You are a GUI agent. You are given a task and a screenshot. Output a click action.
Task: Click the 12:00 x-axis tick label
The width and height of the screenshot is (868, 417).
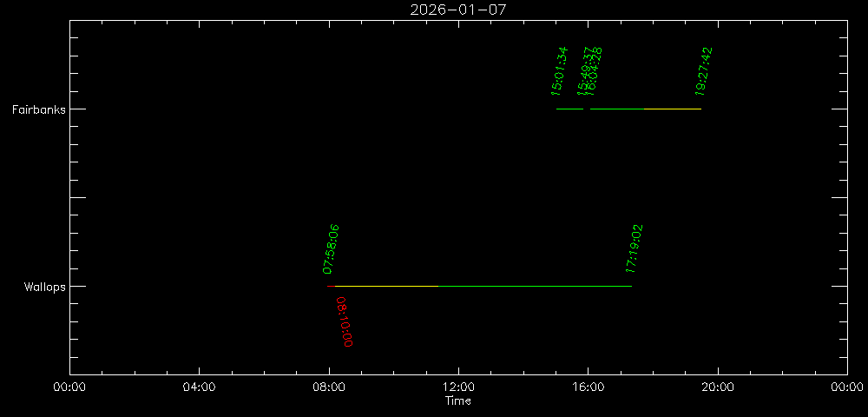[x=457, y=387]
